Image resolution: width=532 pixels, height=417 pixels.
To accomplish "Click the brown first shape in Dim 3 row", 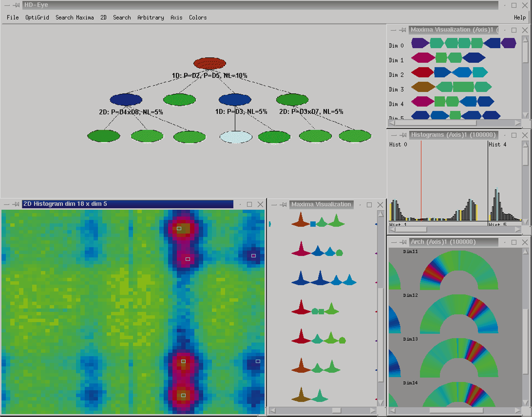I will (x=423, y=87).
